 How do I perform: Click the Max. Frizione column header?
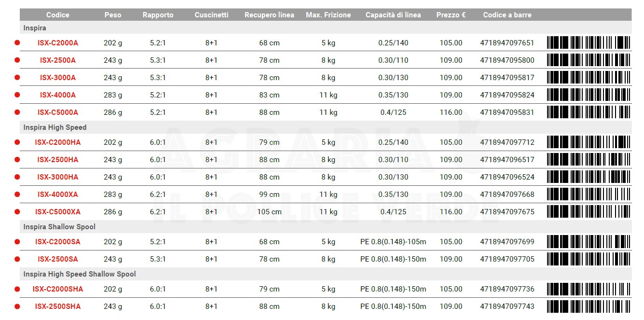click(x=329, y=15)
